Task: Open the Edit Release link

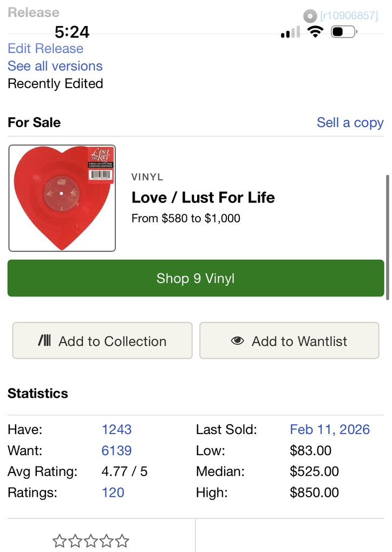Action: tap(45, 48)
